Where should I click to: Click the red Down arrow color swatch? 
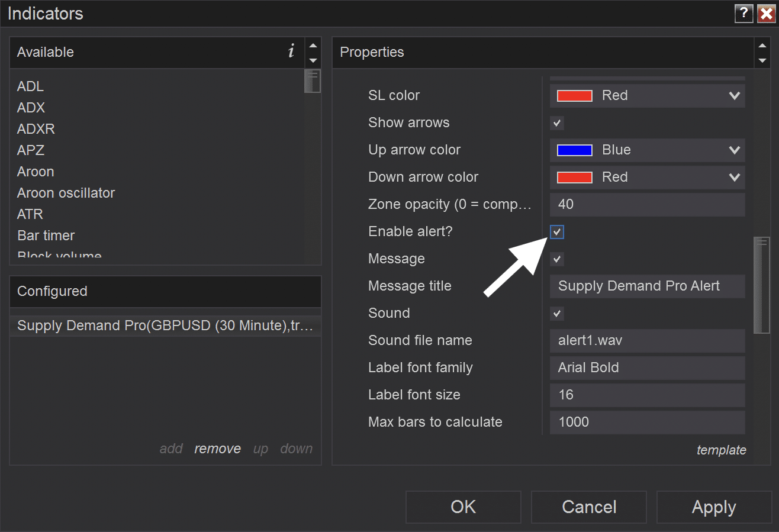click(574, 177)
